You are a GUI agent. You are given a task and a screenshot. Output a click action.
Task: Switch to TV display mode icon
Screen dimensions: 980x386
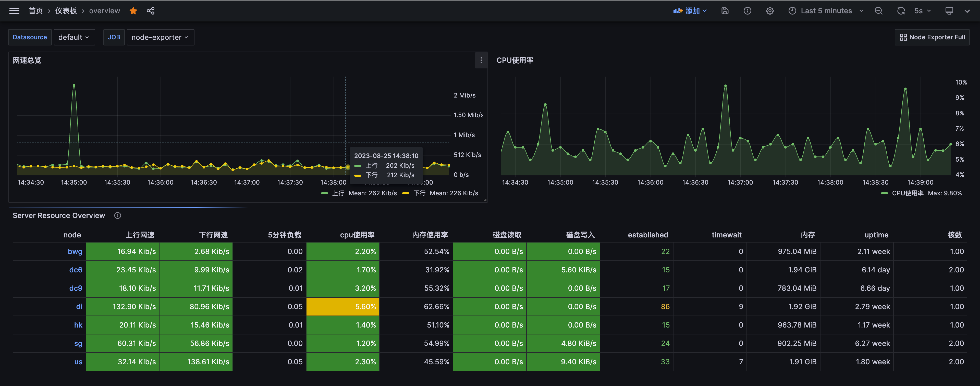pyautogui.click(x=949, y=11)
